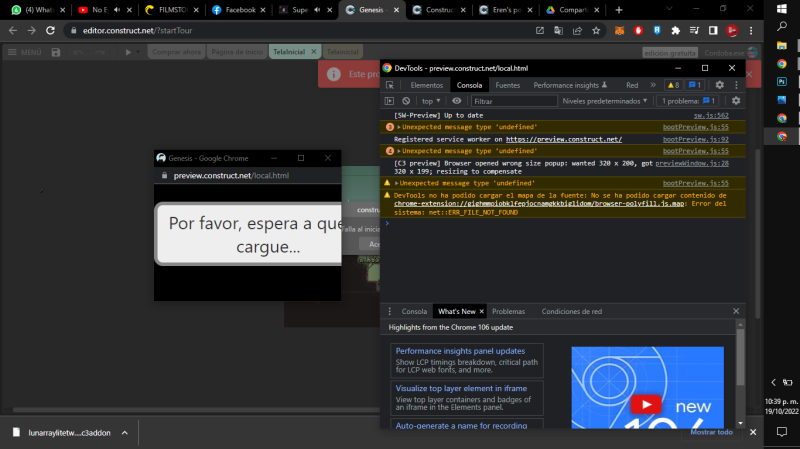Open Cordoba.exe account avatar
Image resolution: width=800 pixels, height=449 pixels.
click(753, 53)
